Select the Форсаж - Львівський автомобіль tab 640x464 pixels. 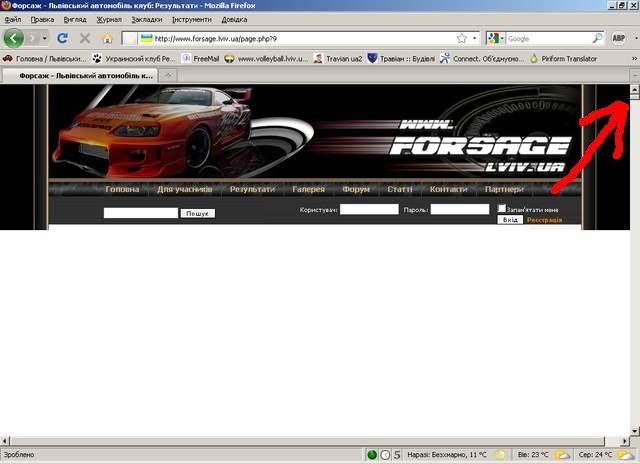click(x=80, y=75)
